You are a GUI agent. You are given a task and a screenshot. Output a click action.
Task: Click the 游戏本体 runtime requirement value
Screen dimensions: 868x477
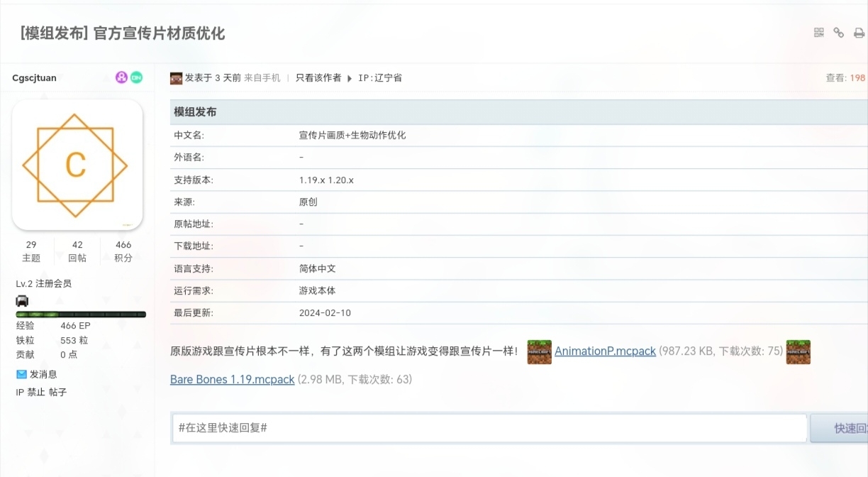click(x=318, y=291)
